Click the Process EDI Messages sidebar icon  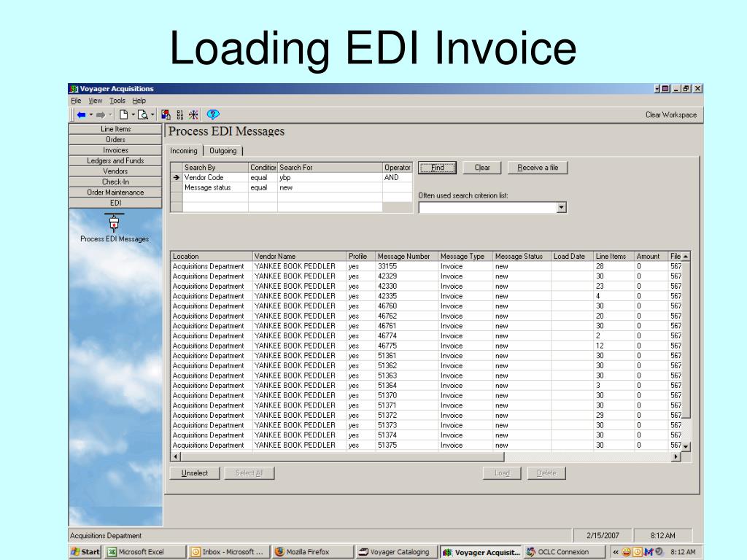(115, 222)
